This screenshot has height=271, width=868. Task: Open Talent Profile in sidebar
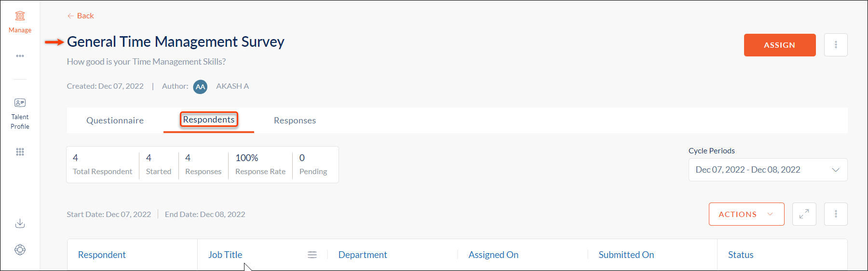20,114
